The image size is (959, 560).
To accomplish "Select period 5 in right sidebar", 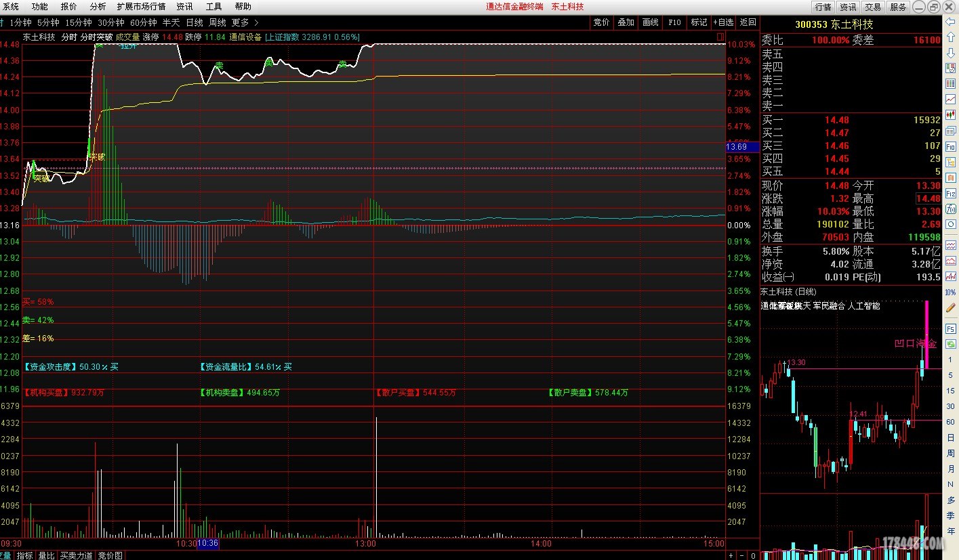I will click(951, 375).
